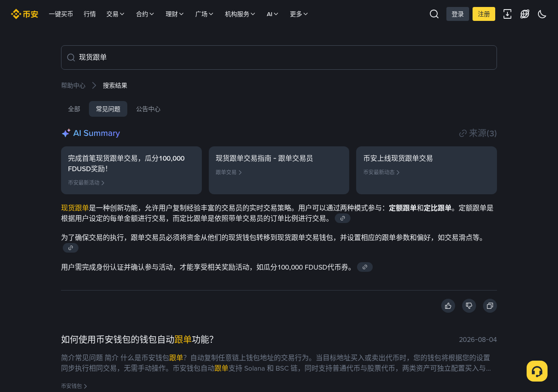Switch to the 全部 tab
The width and height of the screenshot is (558, 392).
click(x=74, y=109)
